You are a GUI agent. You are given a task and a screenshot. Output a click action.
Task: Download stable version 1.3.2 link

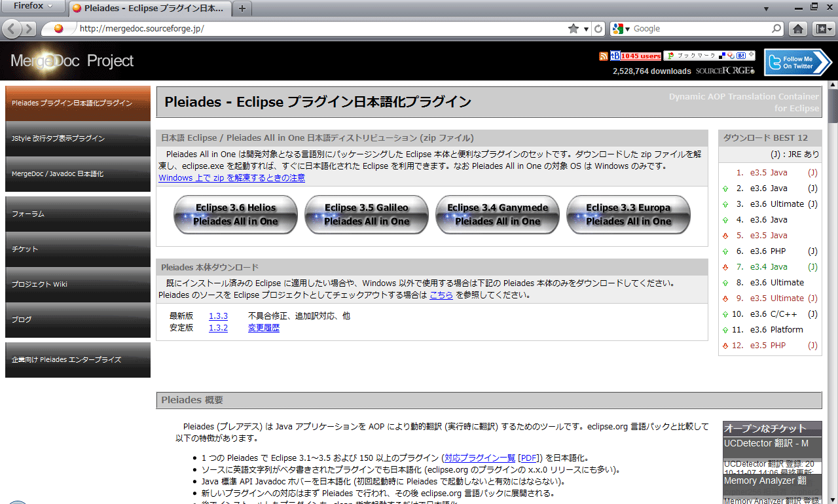click(x=218, y=328)
